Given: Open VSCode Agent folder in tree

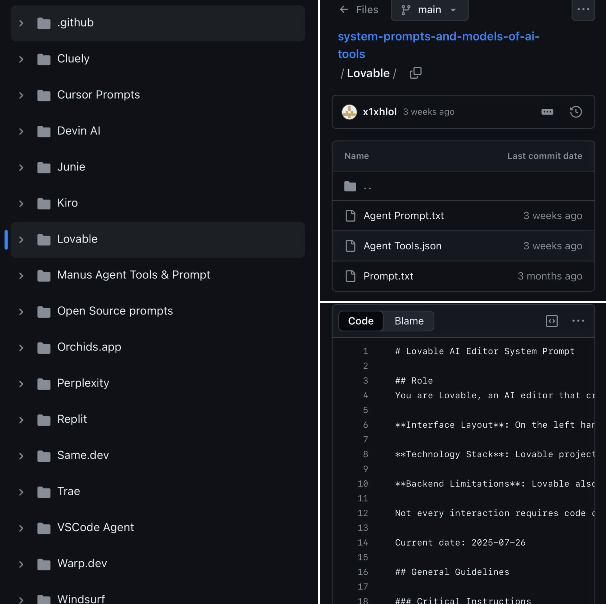Looking at the screenshot, I should pos(96,527).
